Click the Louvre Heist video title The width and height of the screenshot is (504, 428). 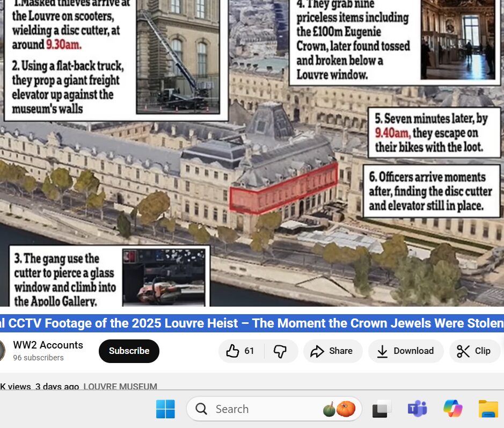click(252, 323)
